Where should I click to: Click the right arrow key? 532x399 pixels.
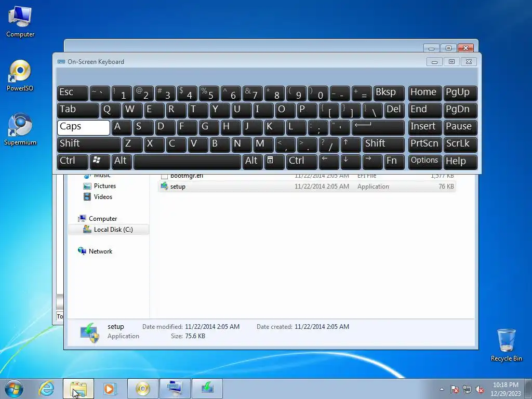click(x=372, y=162)
